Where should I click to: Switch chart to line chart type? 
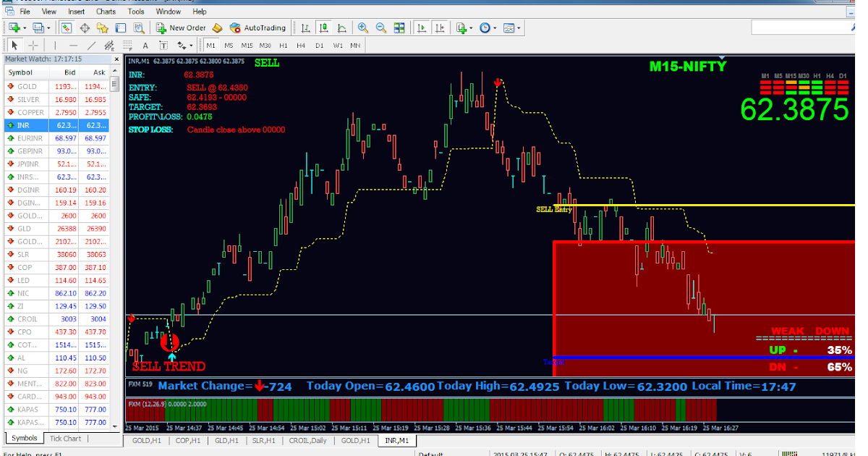pos(341,28)
